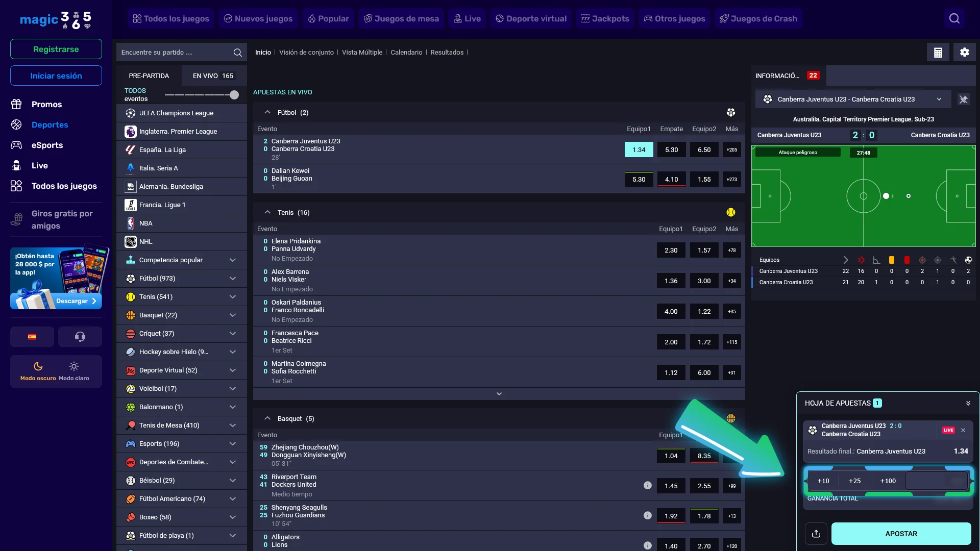Open the NHL league
Screen dimensions: 980x551
pos(182,242)
